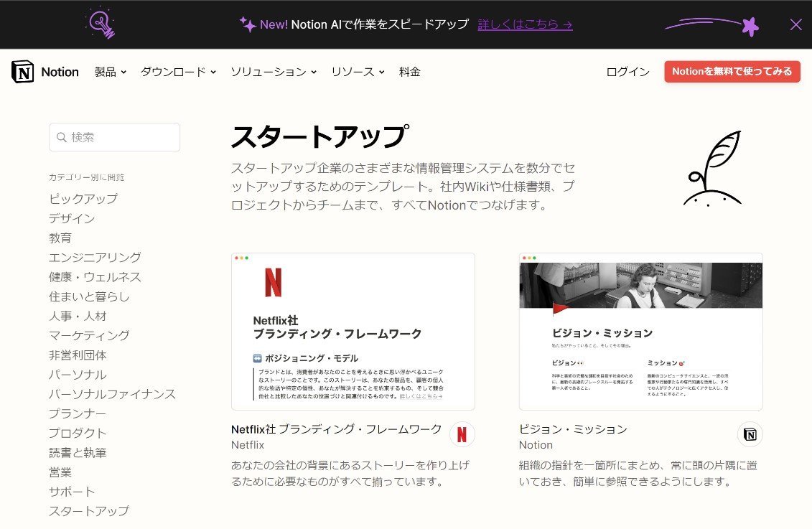The width and height of the screenshot is (812, 529).
Task: Select the ピックアップ category
Action: point(83,199)
